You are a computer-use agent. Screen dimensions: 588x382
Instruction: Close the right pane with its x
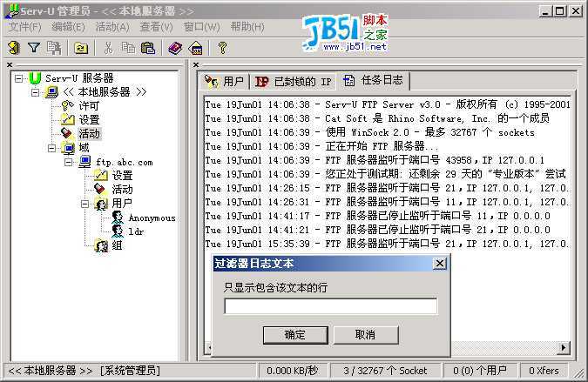point(196,64)
